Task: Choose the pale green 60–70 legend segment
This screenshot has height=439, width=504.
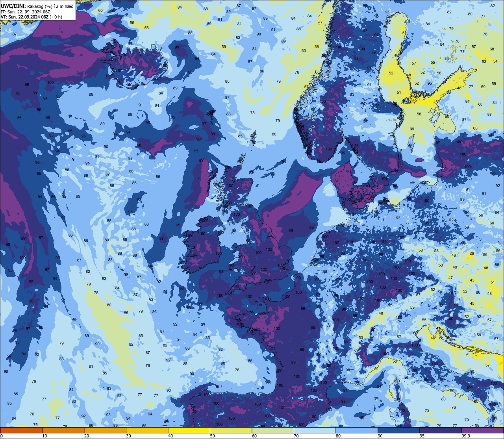Action: (273, 430)
